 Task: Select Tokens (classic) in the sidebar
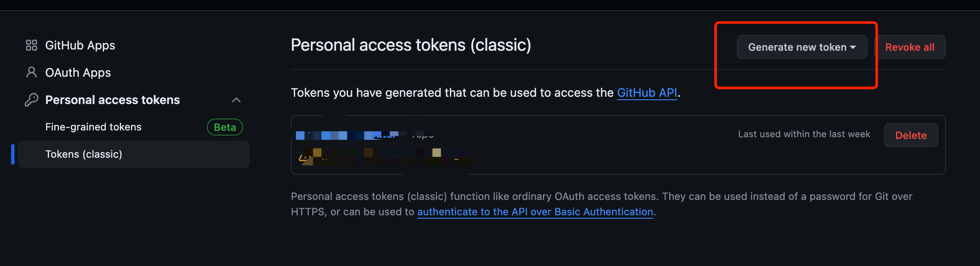pos(84,154)
